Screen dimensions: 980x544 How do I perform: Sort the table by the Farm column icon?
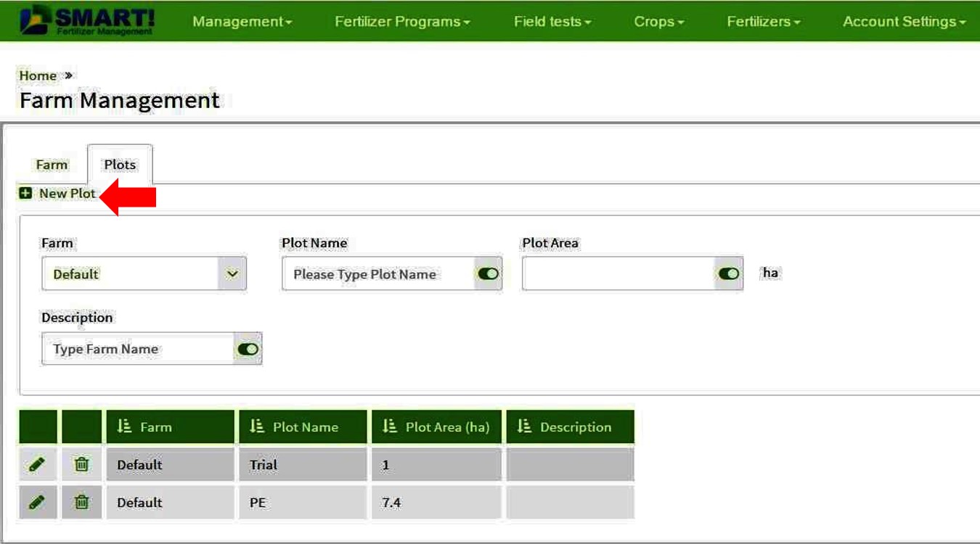[x=124, y=426]
